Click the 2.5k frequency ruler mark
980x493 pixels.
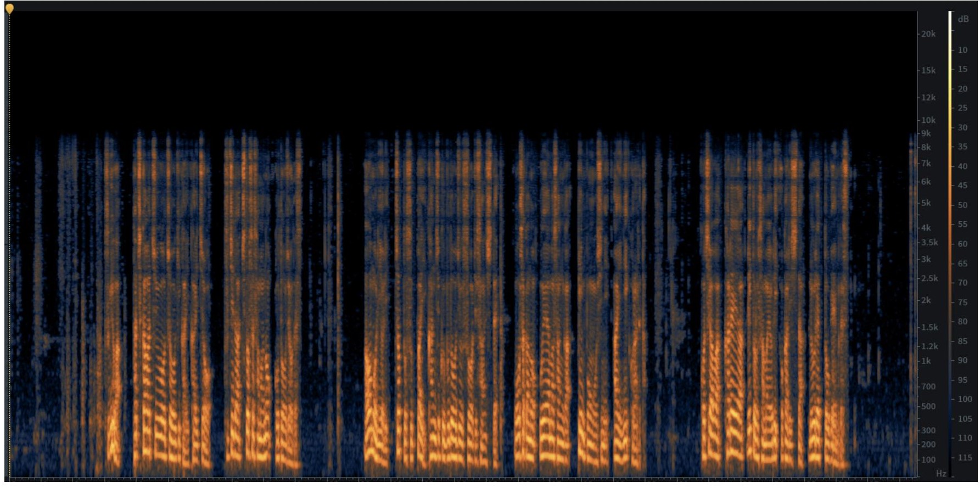(929, 279)
